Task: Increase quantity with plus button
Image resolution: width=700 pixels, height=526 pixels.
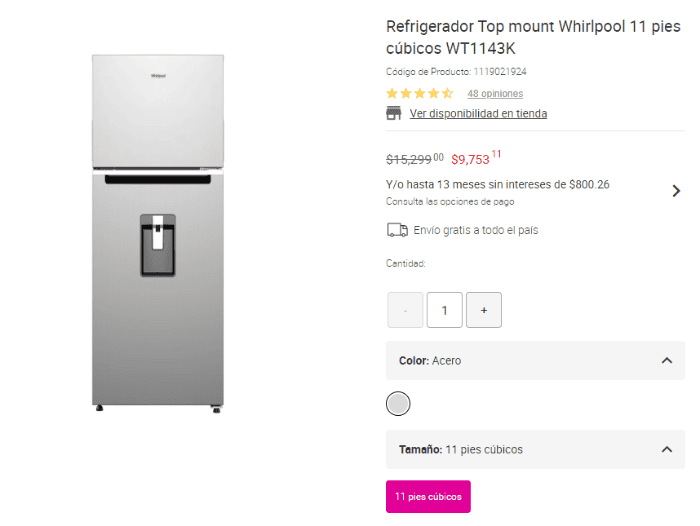Action: 484,310
